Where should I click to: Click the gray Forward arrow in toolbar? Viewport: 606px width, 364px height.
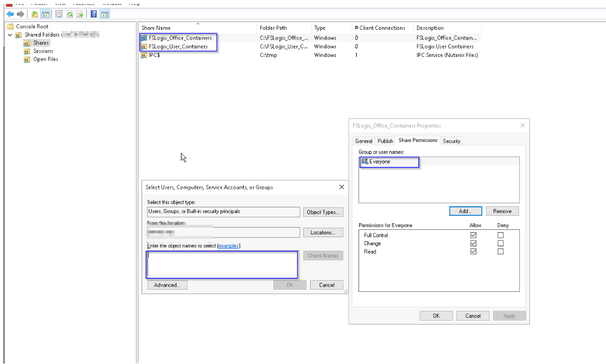click(x=20, y=14)
